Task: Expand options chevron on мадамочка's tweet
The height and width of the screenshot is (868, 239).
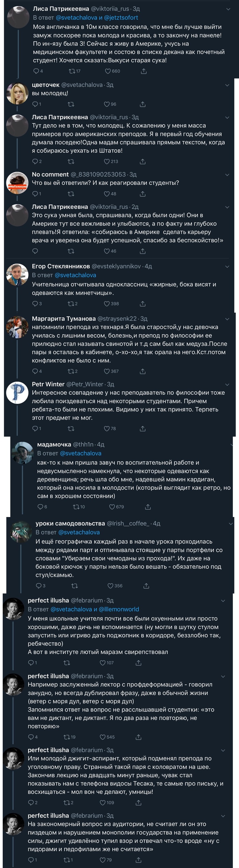Action: pos(233,444)
